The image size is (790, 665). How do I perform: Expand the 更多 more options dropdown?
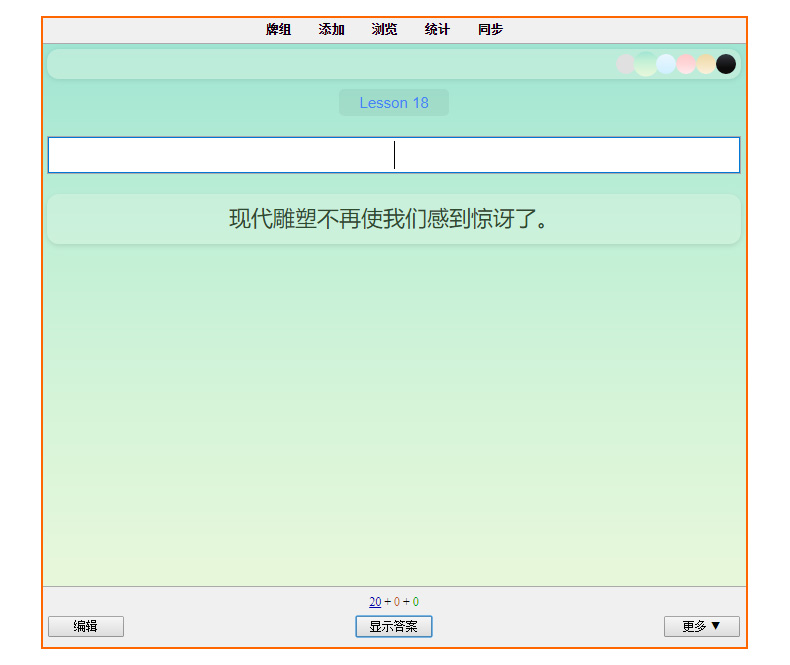pyautogui.click(x=701, y=626)
